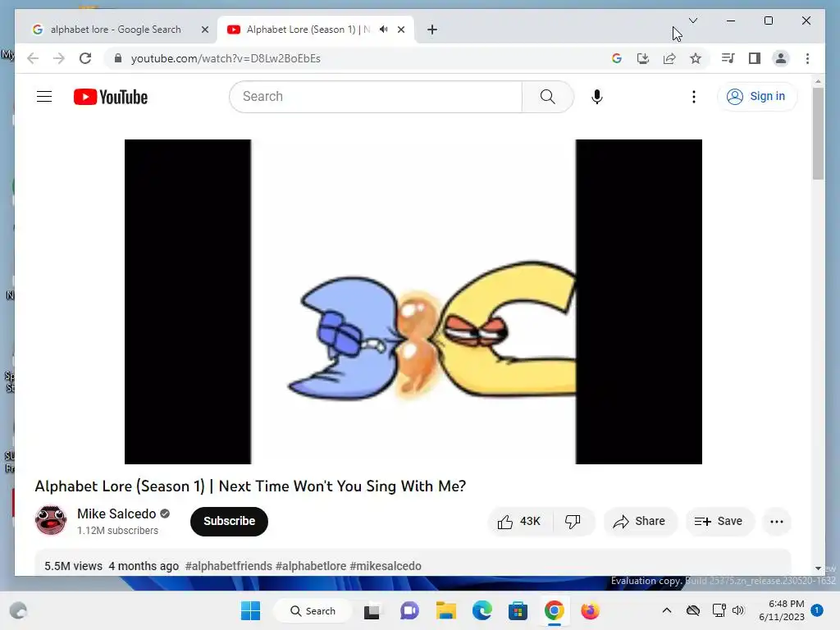Open the Chrome profile avatar

pyautogui.click(x=781, y=58)
